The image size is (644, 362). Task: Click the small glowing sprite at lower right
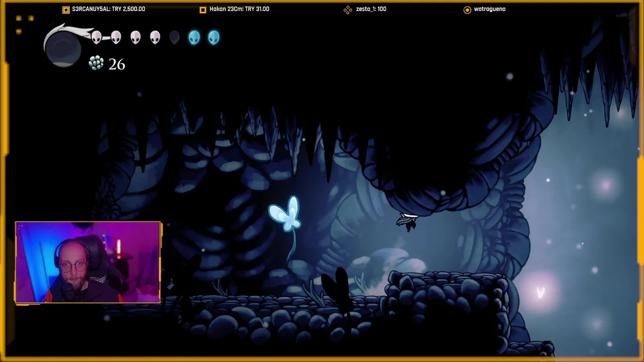pyautogui.click(x=540, y=292)
